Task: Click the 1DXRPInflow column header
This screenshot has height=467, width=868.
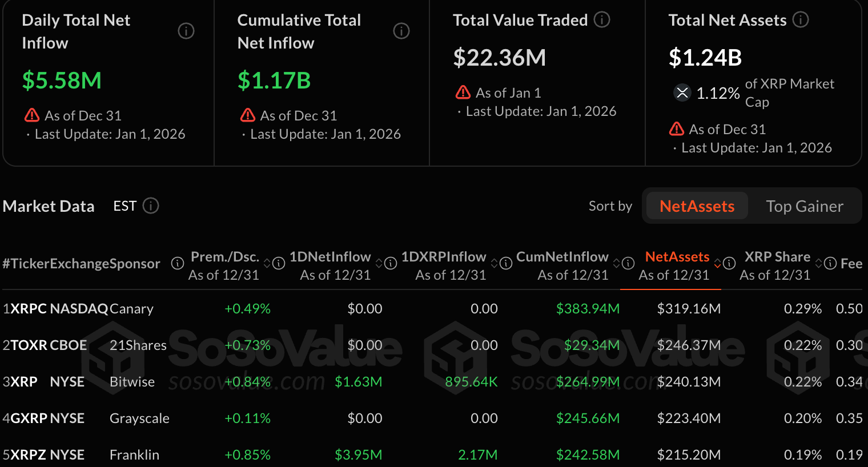Action: pyautogui.click(x=444, y=257)
